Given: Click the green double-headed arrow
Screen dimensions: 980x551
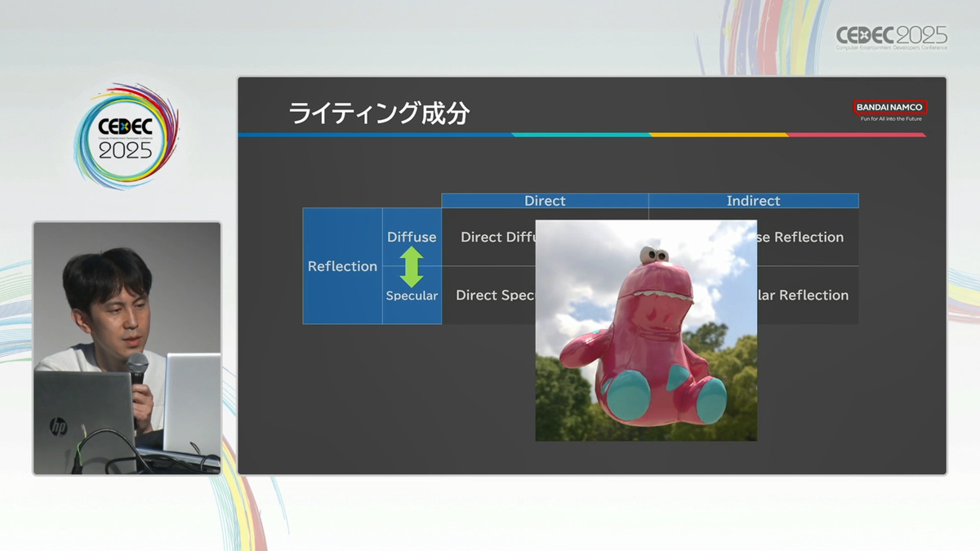Looking at the screenshot, I should pyautogui.click(x=412, y=266).
